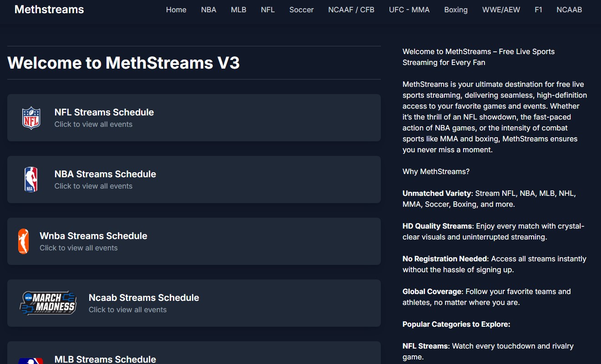Click 'Click to view all events' under NFL
Viewport: 601px width, 364px height.
click(93, 124)
